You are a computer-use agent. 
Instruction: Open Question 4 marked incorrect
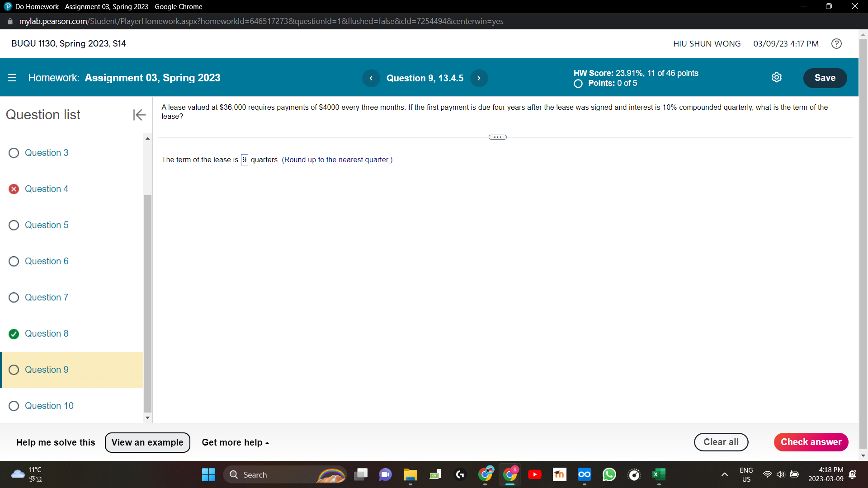pos(47,189)
